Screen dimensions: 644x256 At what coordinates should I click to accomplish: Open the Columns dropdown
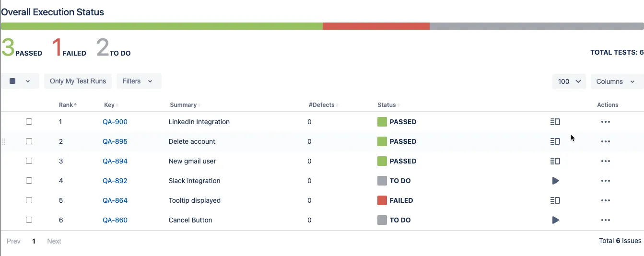[617, 81]
